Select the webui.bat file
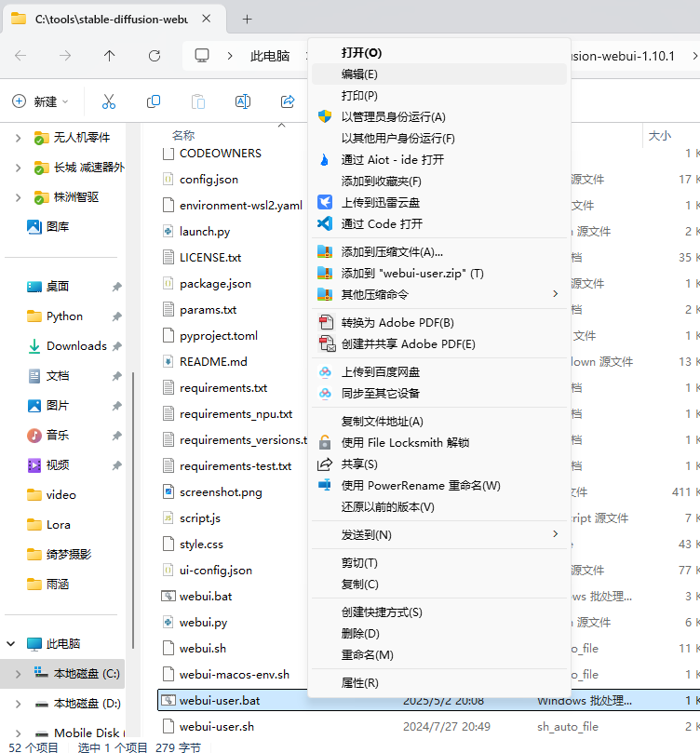The height and width of the screenshot is (753, 700). [x=206, y=596]
